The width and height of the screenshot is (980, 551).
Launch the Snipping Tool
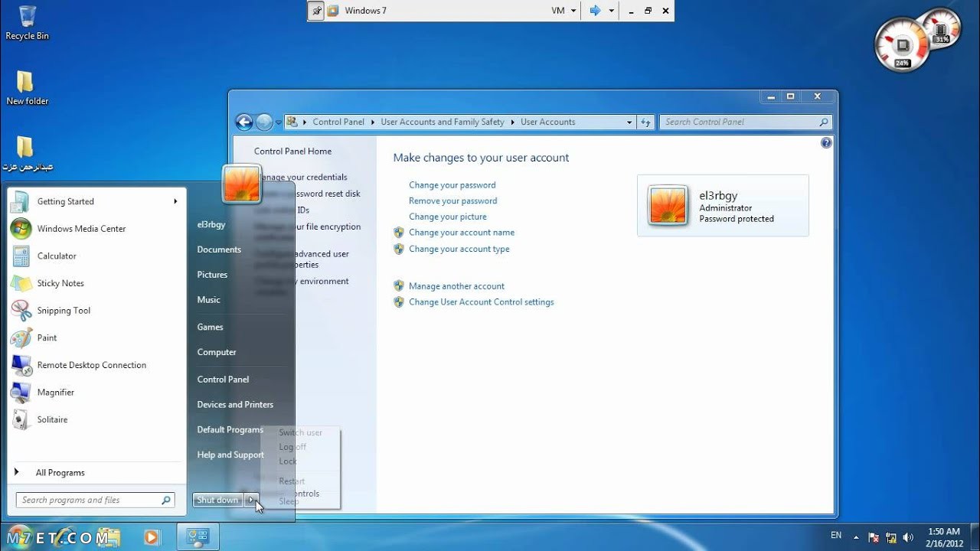(x=96, y=311)
